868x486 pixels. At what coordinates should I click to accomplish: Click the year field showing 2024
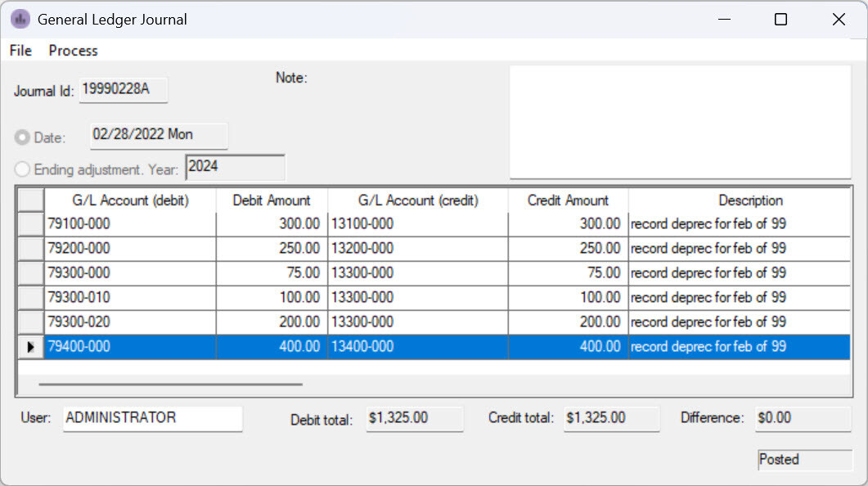[x=236, y=167]
